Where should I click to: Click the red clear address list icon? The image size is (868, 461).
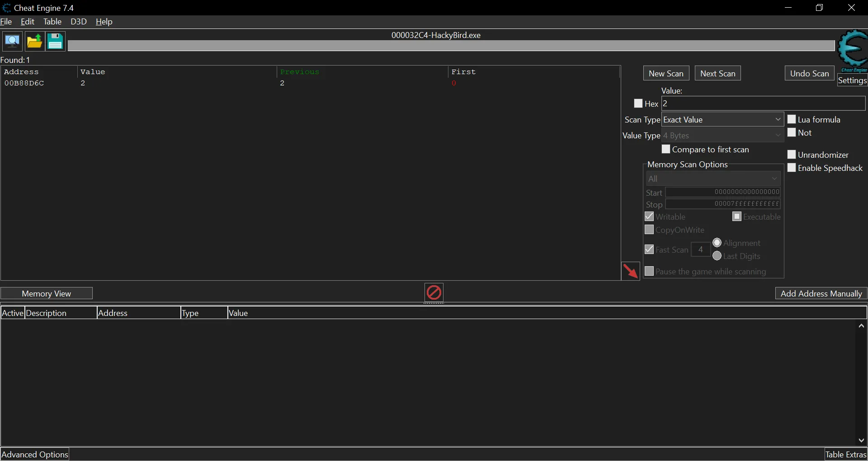(x=434, y=292)
